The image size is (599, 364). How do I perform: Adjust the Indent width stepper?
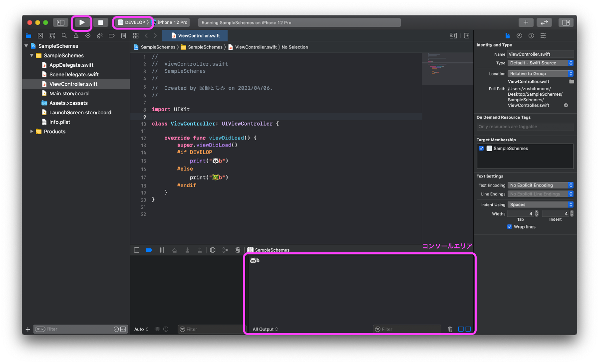point(572,213)
